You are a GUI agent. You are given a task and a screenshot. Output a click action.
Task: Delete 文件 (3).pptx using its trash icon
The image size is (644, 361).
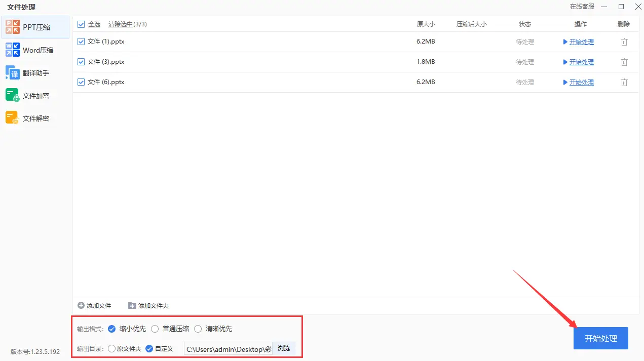click(x=624, y=62)
